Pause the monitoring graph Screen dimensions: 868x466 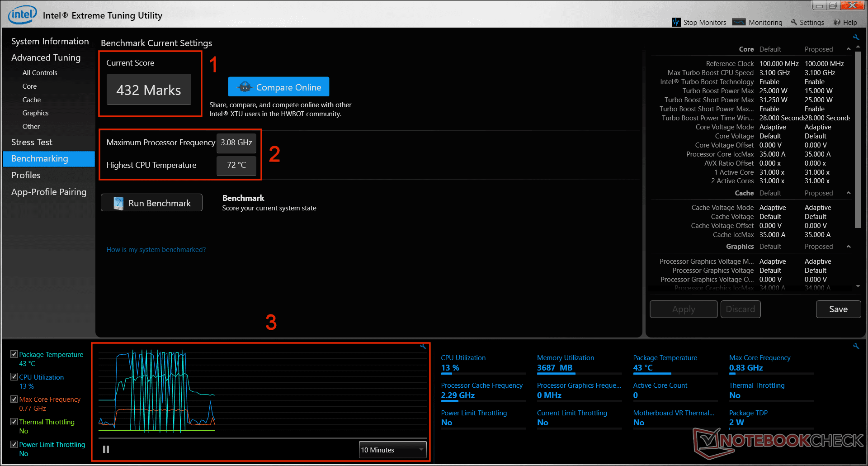coord(106,449)
